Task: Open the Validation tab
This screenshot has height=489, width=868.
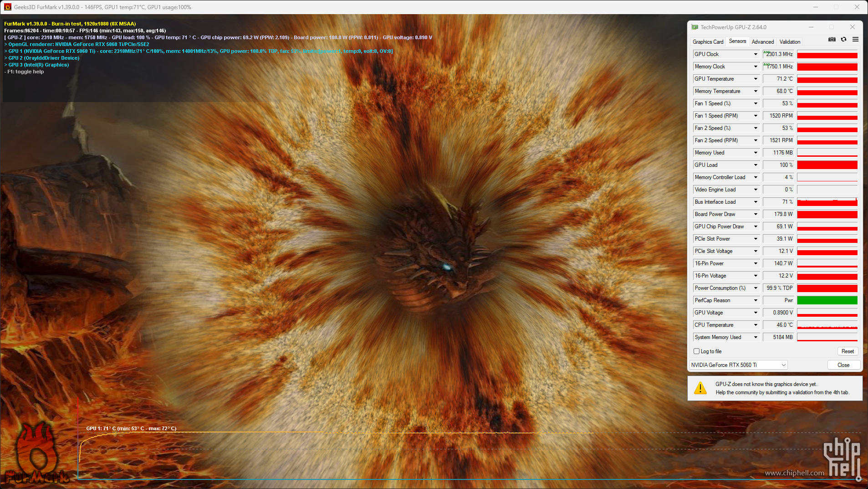Action: 790,42
